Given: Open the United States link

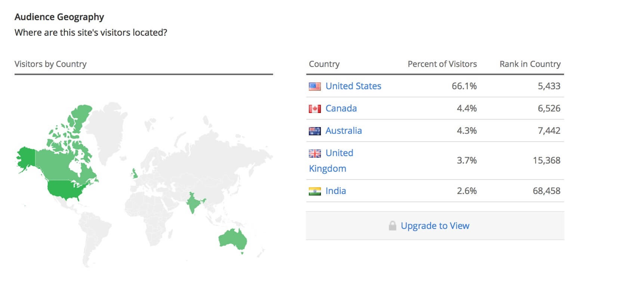Looking at the screenshot, I should point(353,86).
